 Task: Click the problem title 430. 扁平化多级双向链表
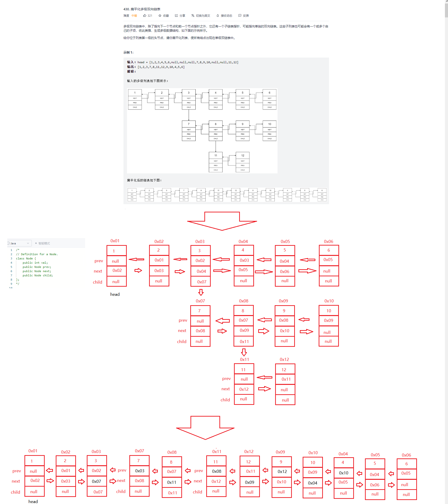tap(142, 9)
